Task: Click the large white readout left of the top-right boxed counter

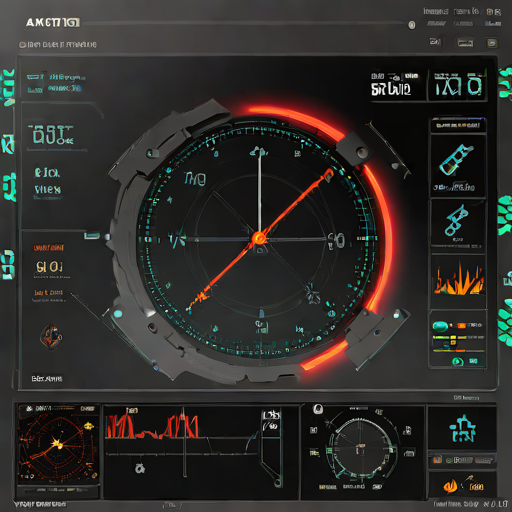Action: click(391, 89)
